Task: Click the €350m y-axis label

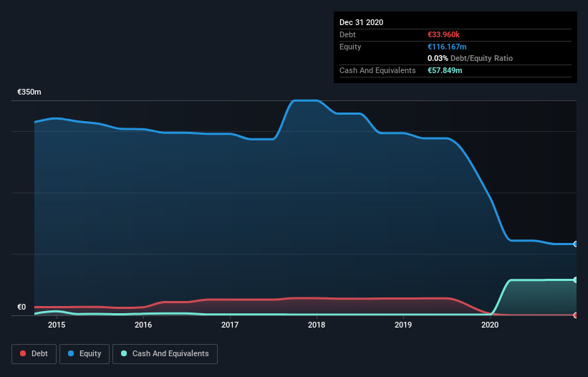Action: [x=29, y=92]
